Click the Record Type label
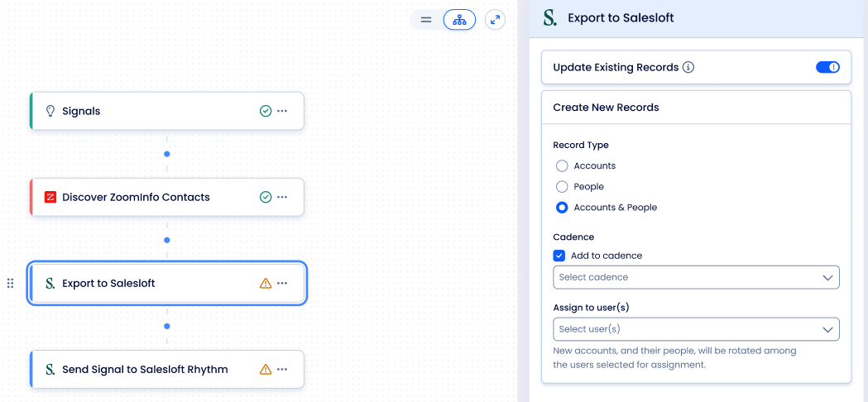The height and width of the screenshot is (402, 868). [x=581, y=145]
